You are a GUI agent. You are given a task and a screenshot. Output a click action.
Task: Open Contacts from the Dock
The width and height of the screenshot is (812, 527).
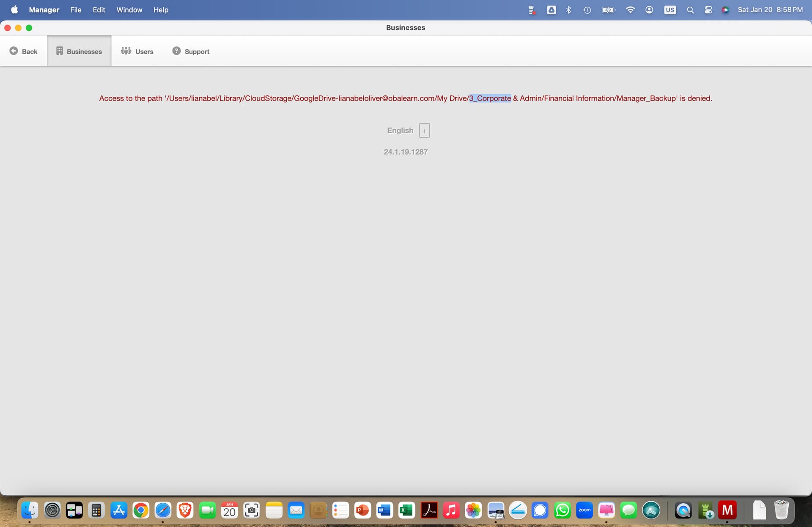[318, 510]
